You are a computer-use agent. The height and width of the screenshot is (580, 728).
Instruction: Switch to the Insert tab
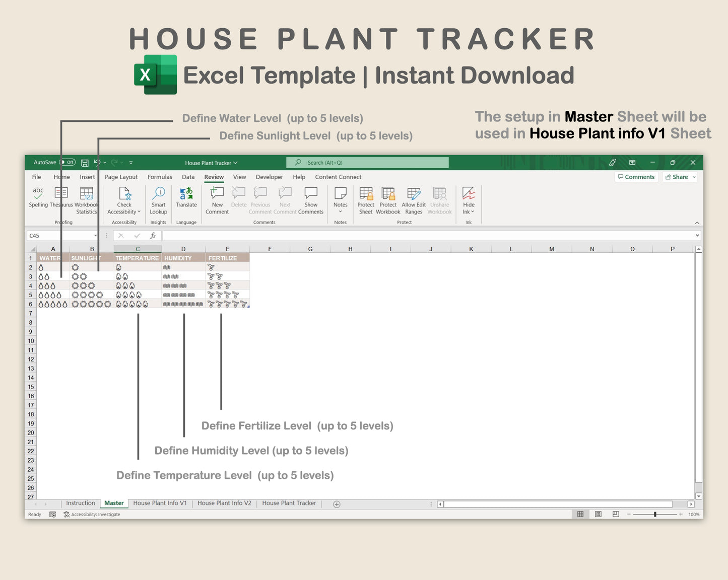(x=87, y=177)
